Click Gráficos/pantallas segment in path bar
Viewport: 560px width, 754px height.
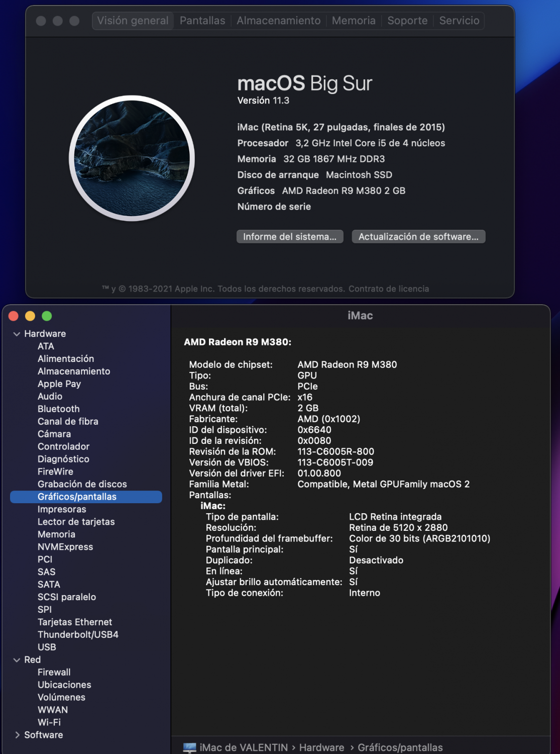point(400,748)
